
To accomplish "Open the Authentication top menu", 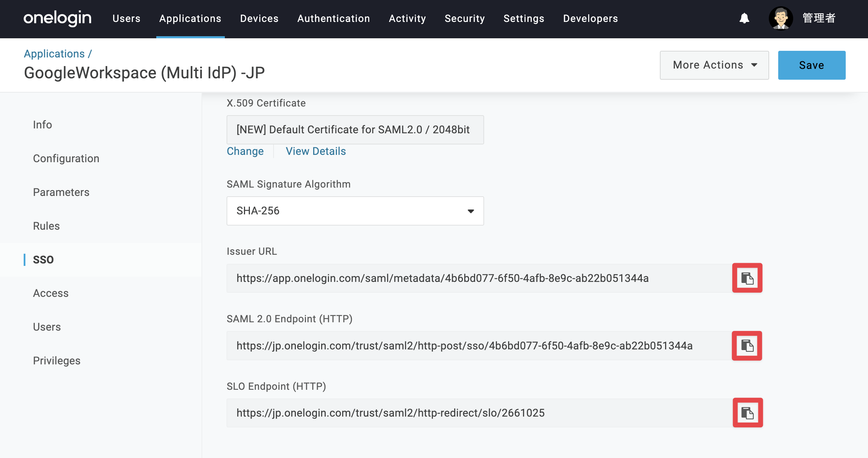I will (333, 18).
